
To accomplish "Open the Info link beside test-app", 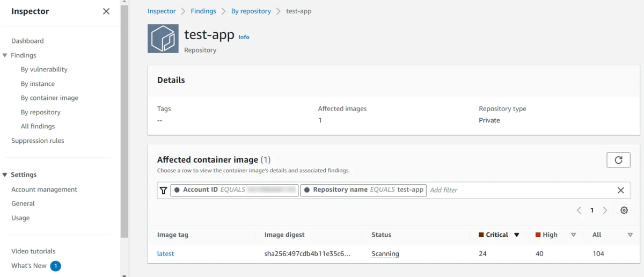I will pyautogui.click(x=244, y=37).
